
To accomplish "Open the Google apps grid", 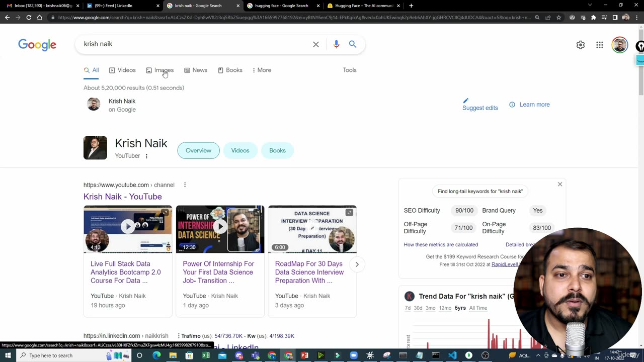I will (600, 45).
